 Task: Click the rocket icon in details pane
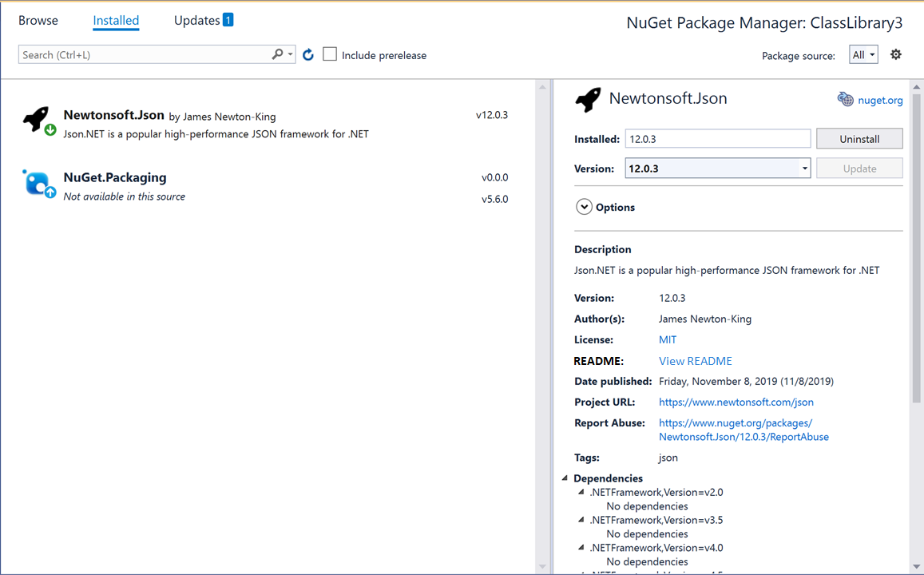pyautogui.click(x=588, y=100)
